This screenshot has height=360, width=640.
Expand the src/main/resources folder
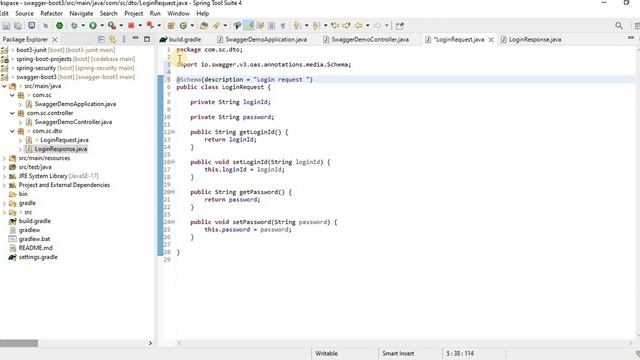(x=4, y=158)
